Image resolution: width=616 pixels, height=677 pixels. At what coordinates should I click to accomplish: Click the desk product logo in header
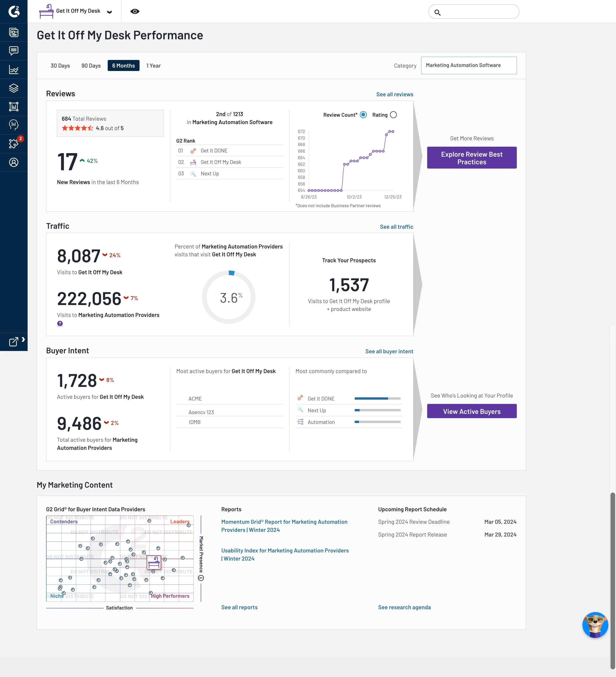click(46, 11)
